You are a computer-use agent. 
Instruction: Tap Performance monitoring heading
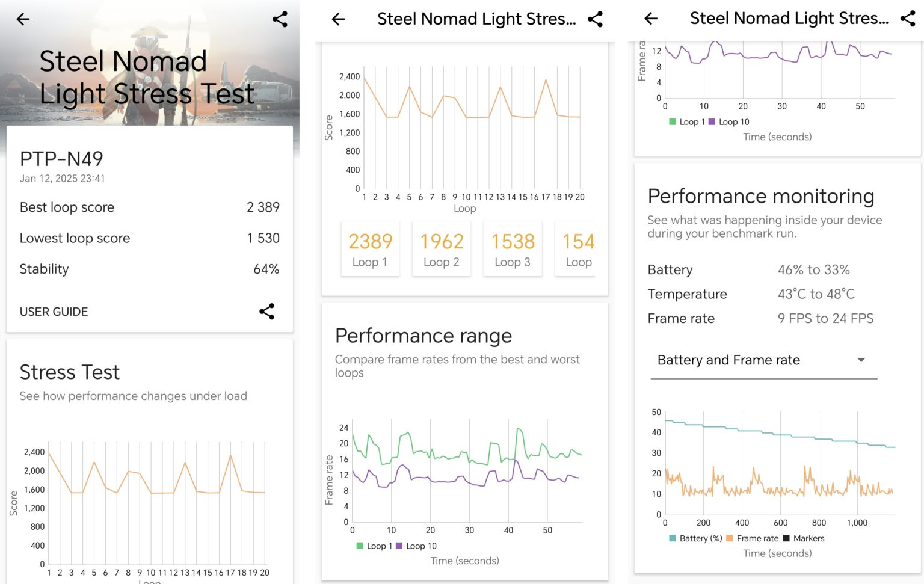pyautogui.click(x=761, y=197)
